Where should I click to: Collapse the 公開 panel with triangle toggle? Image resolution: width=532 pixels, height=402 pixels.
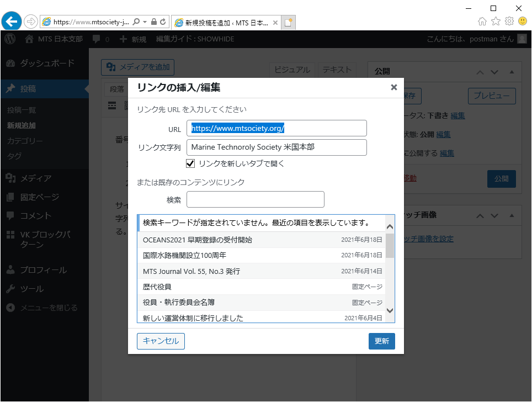(512, 72)
